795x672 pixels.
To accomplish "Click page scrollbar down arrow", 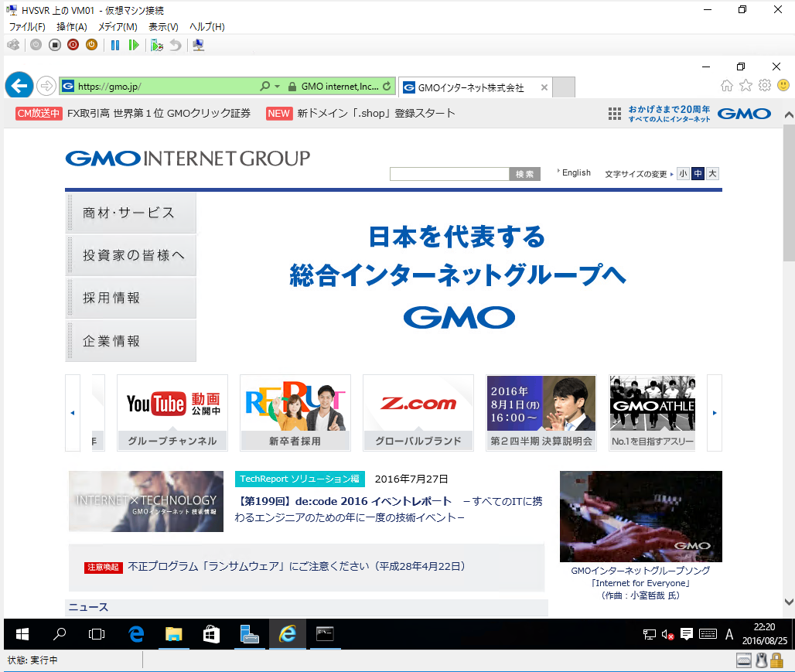I will tap(789, 602).
